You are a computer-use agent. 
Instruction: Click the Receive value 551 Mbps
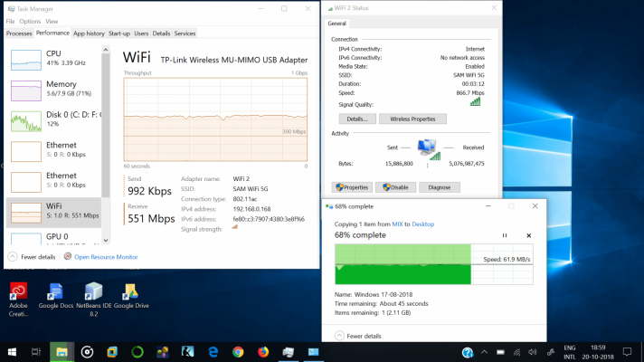point(151,219)
